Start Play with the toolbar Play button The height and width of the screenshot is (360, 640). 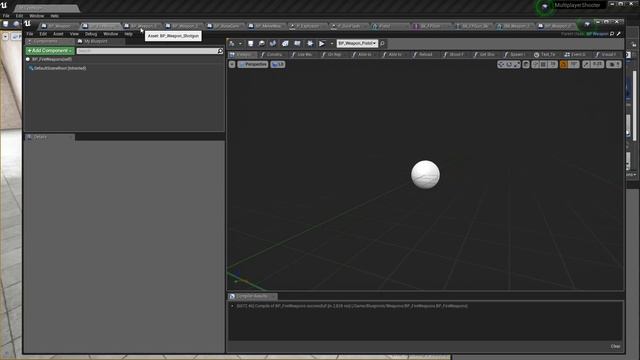(x=322, y=43)
